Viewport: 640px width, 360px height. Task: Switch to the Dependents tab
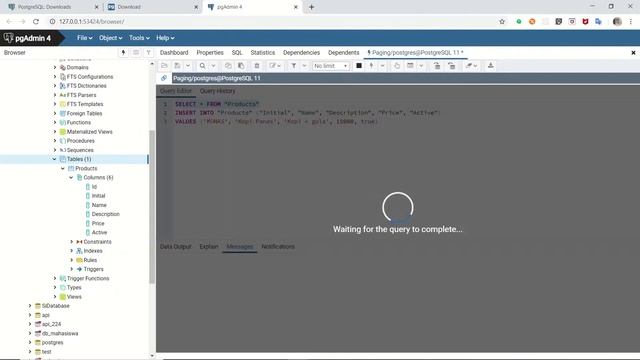point(344,53)
